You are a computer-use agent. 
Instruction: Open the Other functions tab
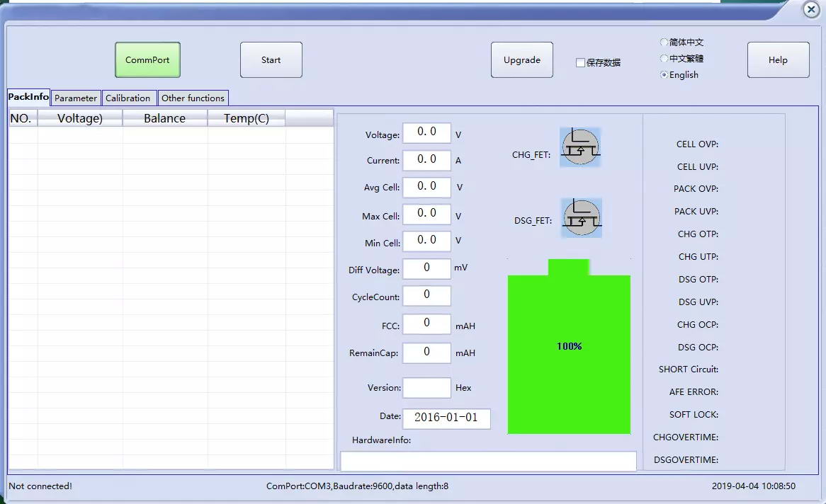(193, 98)
